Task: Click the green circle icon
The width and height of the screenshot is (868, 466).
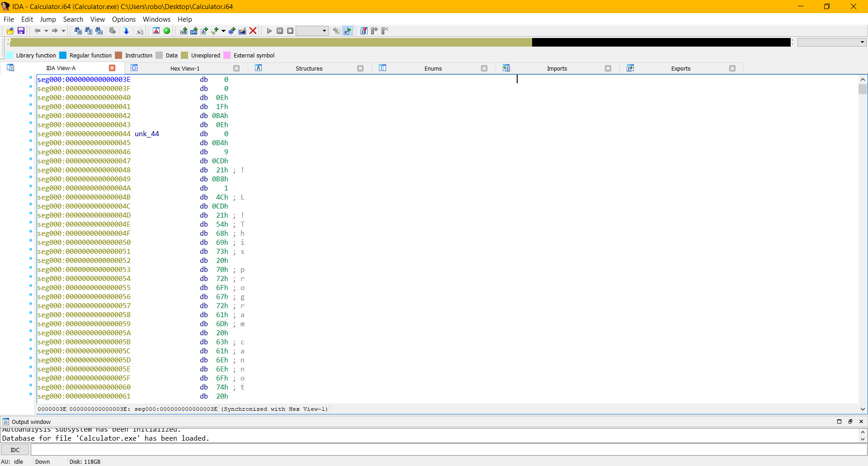Action: [x=167, y=31]
